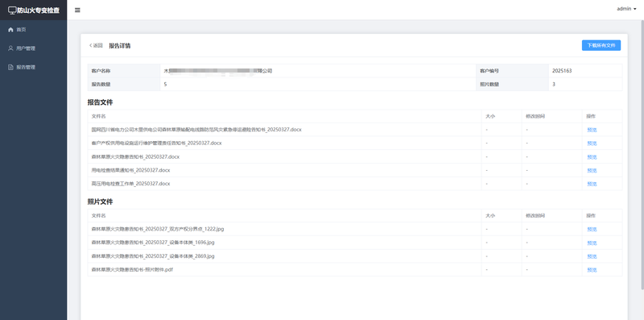Viewport: 644px width, 320px height.
Task: Click the blurred customer name value
Action: (217, 71)
